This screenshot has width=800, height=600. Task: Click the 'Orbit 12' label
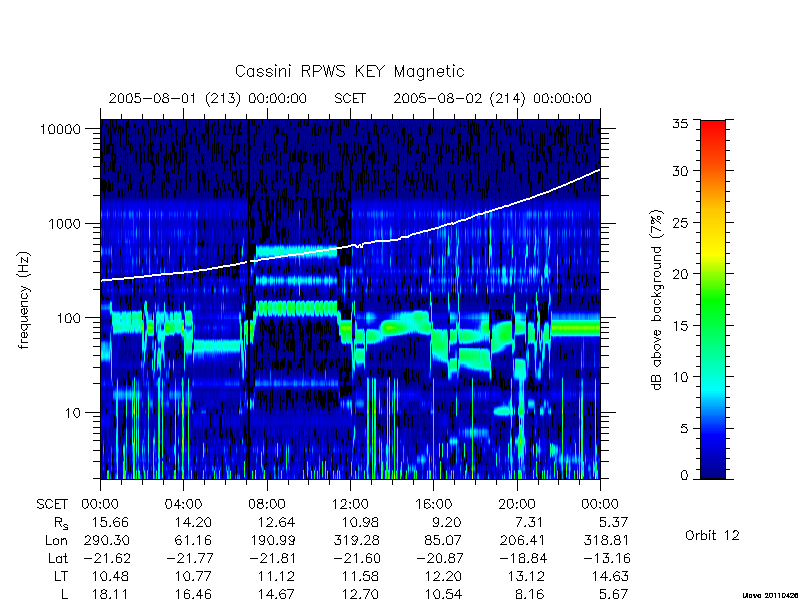click(x=712, y=535)
